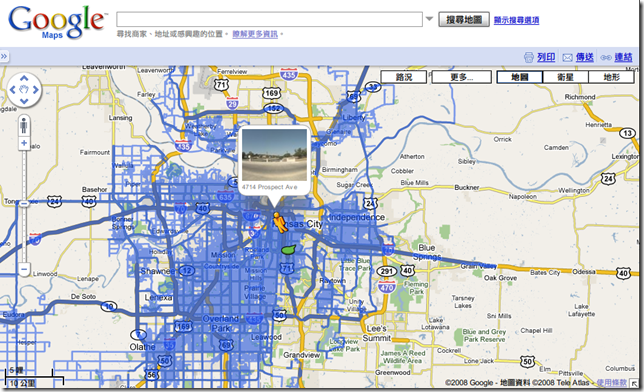644x392 pixels.
Task: Click the Liberty city label
Action: click(354, 118)
